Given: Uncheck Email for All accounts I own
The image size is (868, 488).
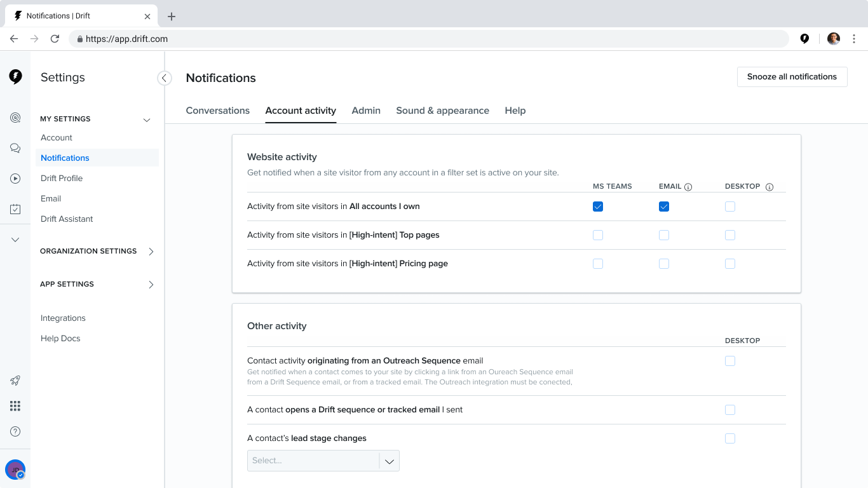Looking at the screenshot, I should 664,207.
